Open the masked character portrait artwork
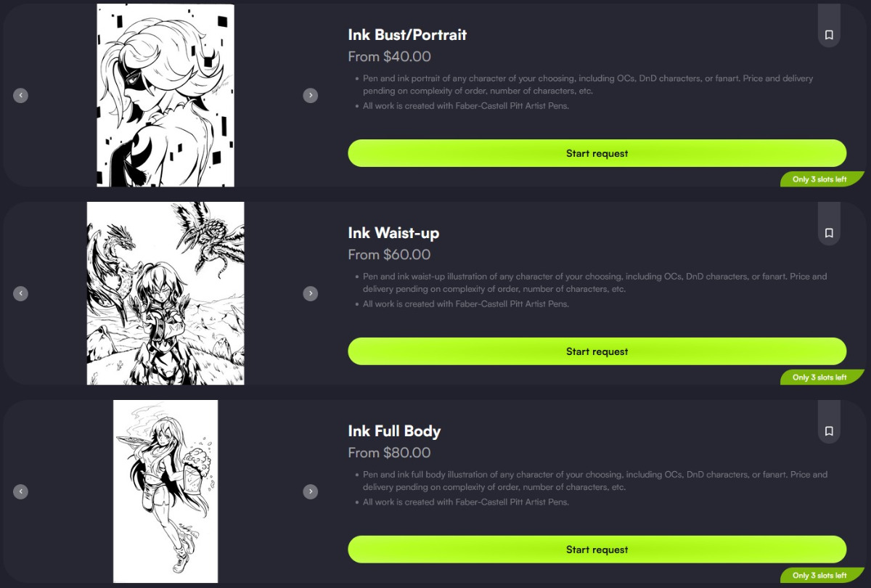Viewport: 871px width, 588px height. coord(165,95)
